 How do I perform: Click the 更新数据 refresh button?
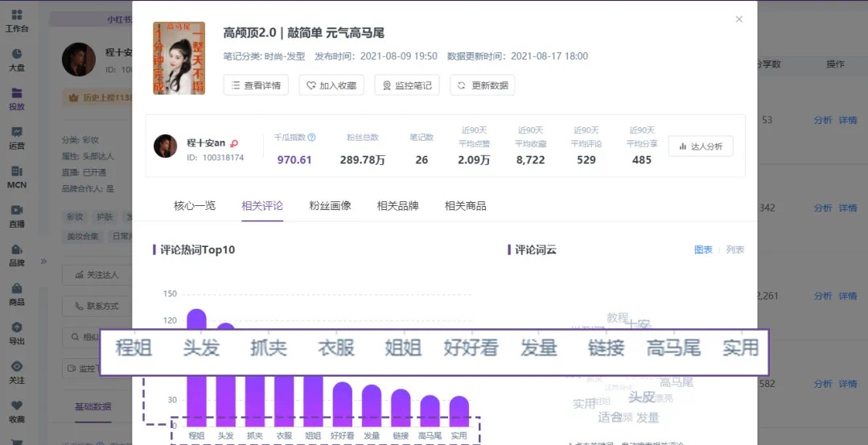[x=482, y=85]
